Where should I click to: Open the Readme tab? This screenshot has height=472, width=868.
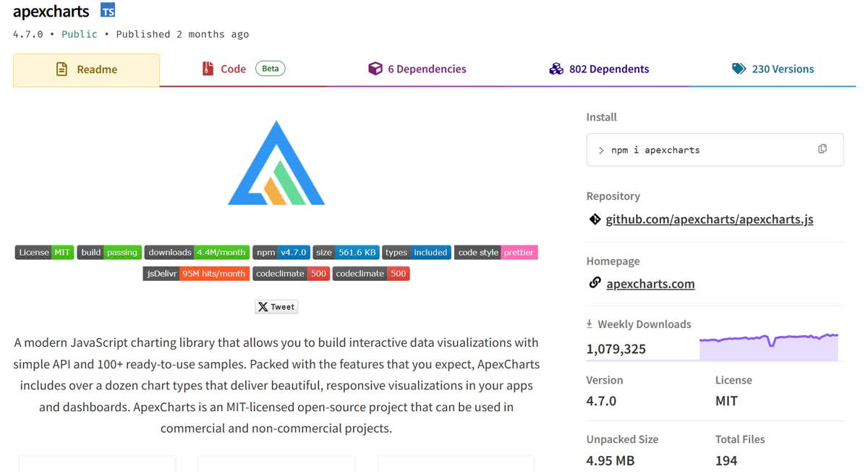pos(86,69)
